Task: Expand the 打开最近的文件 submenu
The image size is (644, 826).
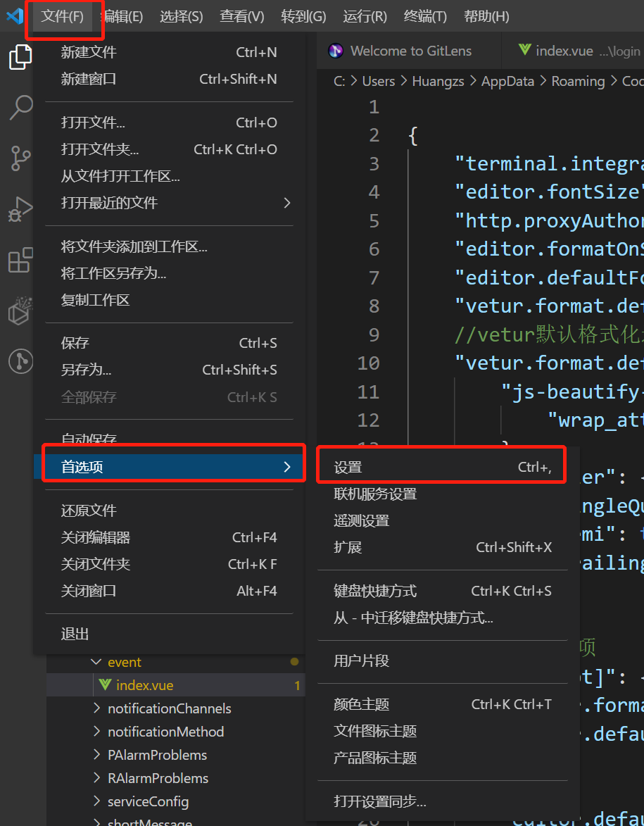Action: [169, 203]
